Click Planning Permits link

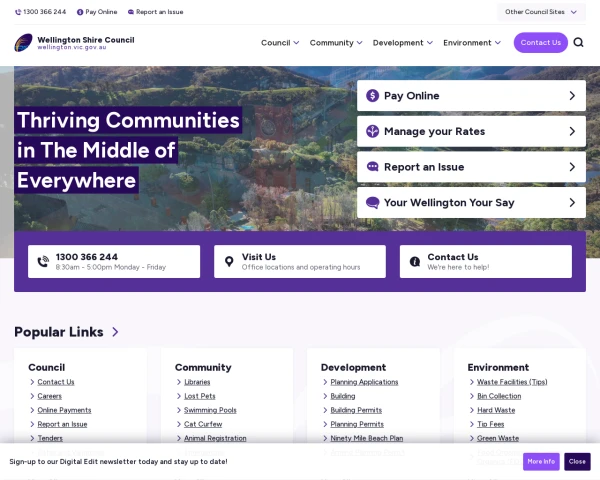(357, 424)
